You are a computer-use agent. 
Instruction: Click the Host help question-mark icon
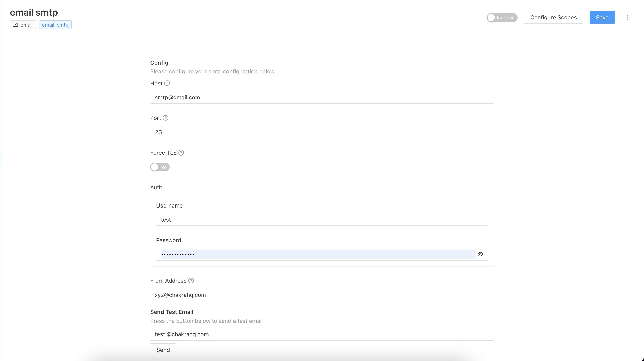[167, 83]
